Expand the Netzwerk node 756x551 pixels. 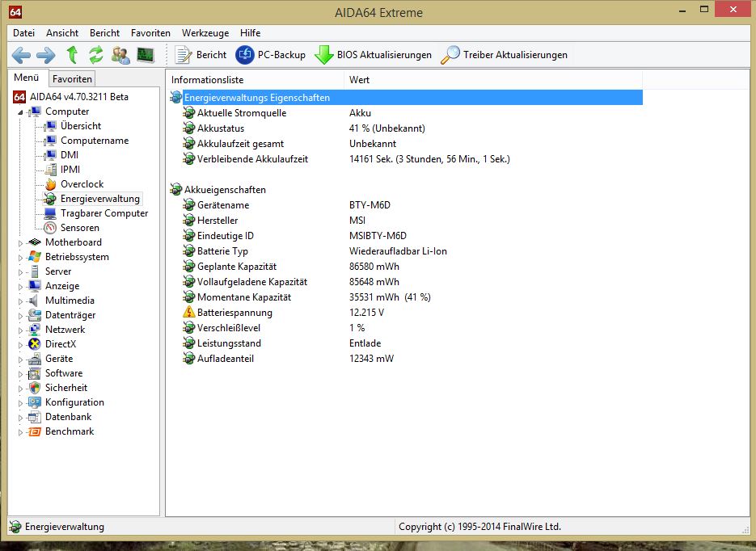(20, 330)
